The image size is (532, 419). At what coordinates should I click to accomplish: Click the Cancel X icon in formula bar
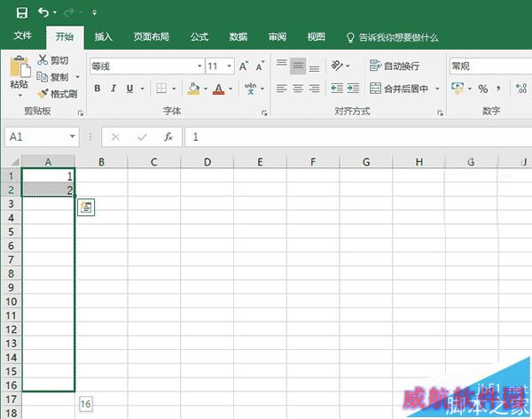(x=115, y=137)
